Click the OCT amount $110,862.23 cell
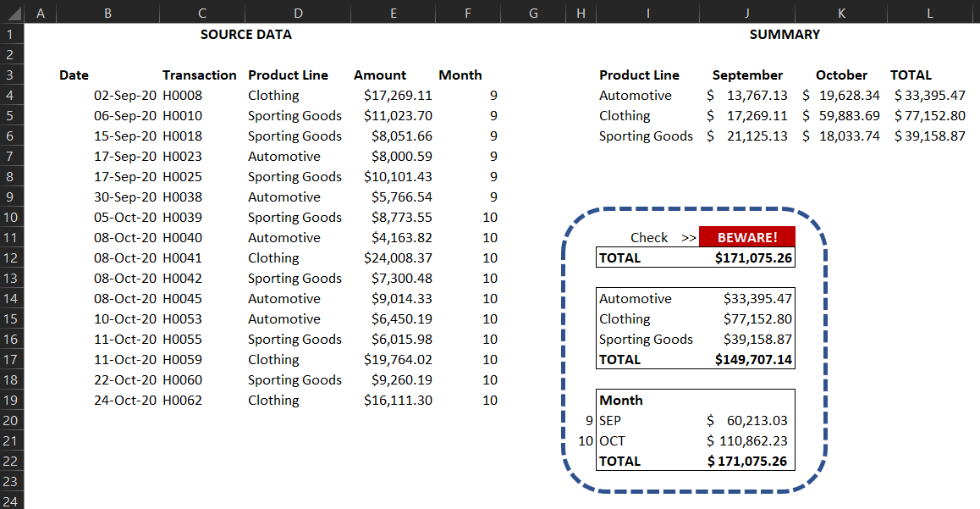This screenshot has width=980, height=509. [x=751, y=440]
